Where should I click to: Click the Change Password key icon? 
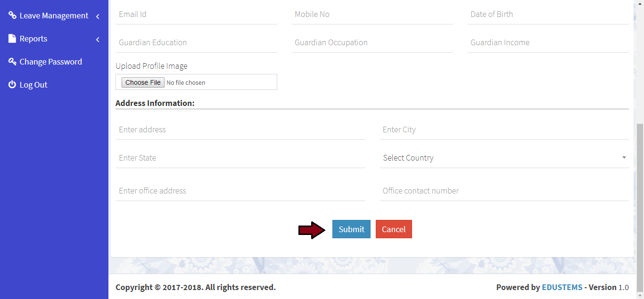(x=12, y=62)
